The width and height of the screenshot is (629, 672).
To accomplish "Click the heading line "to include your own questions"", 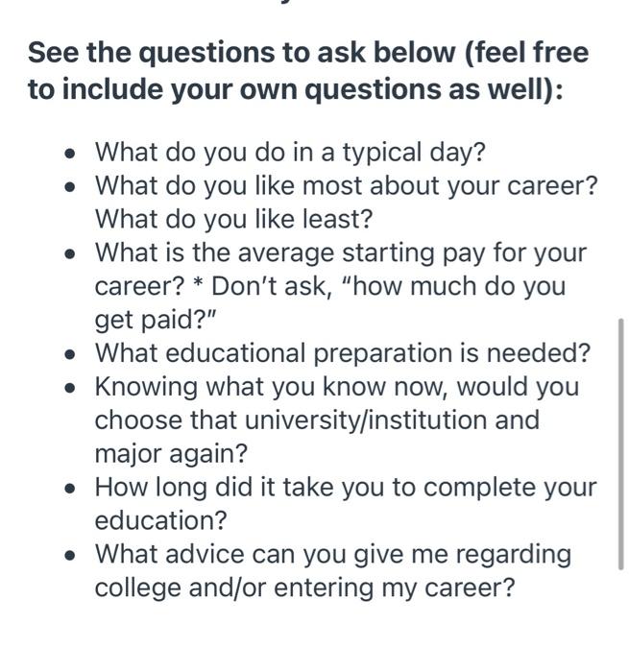I will (x=295, y=89).
